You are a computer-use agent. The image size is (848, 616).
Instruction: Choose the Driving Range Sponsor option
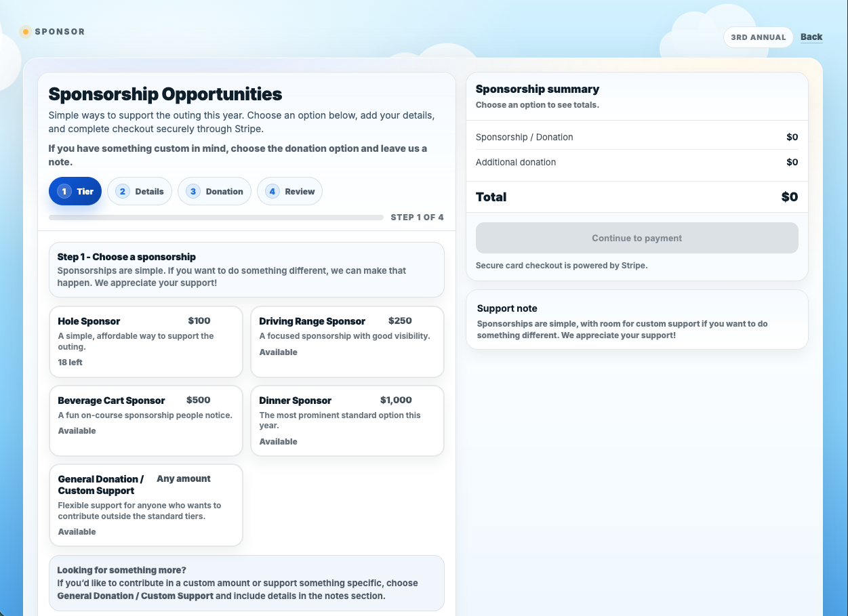click(347, 342)
